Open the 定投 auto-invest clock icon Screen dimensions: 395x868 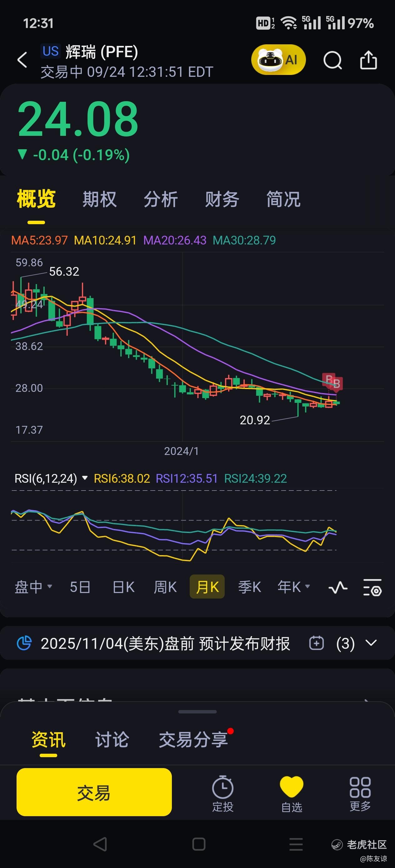point(222,794)
